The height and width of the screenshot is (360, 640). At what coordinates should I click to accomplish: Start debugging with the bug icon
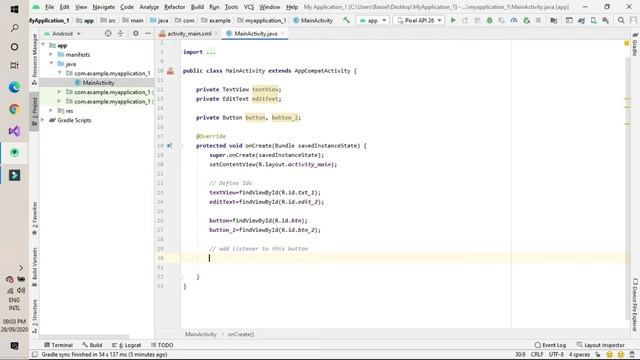489,20
